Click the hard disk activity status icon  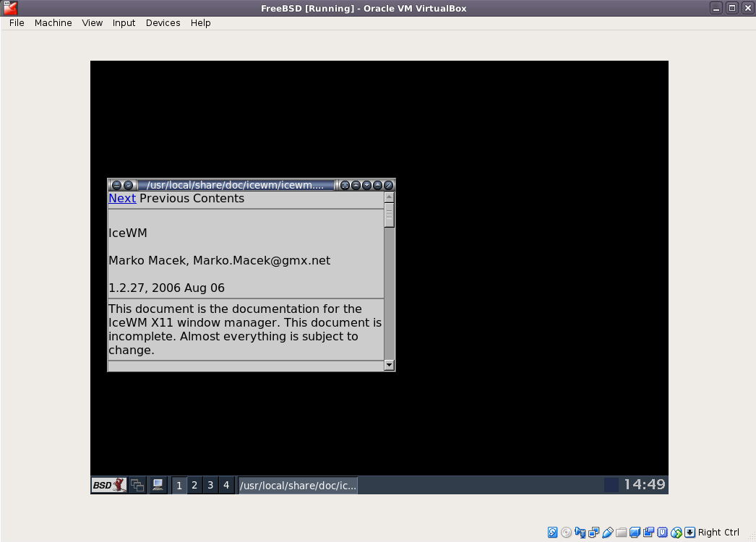point(552,533)
